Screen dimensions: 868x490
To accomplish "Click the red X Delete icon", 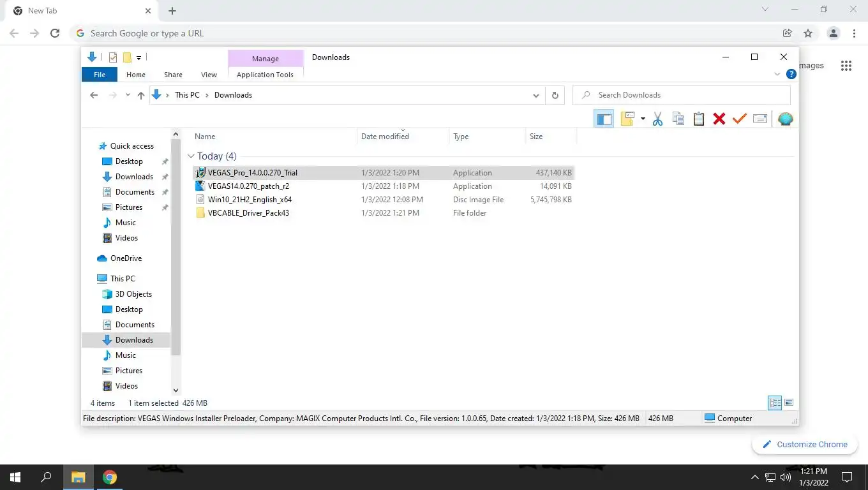I will [719, 119].
